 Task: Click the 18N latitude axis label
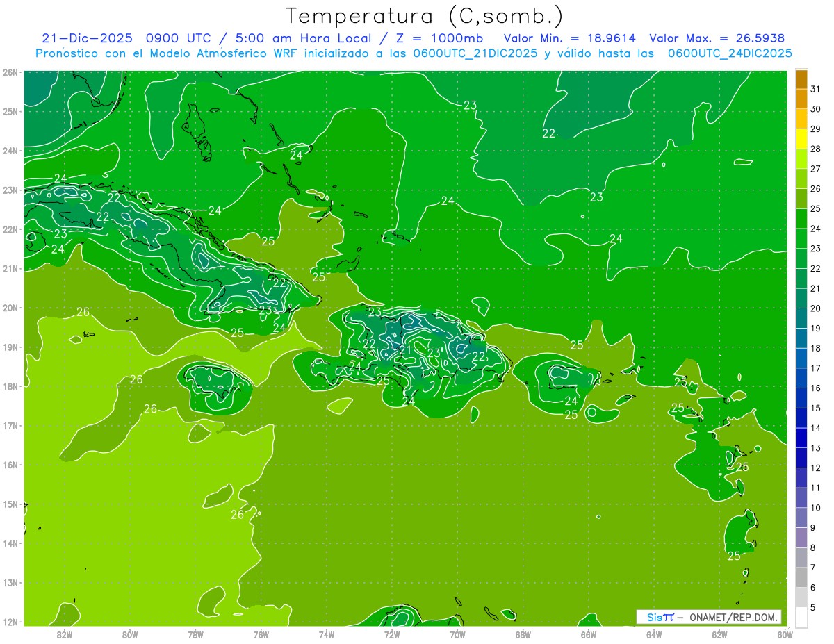point(10,386)
